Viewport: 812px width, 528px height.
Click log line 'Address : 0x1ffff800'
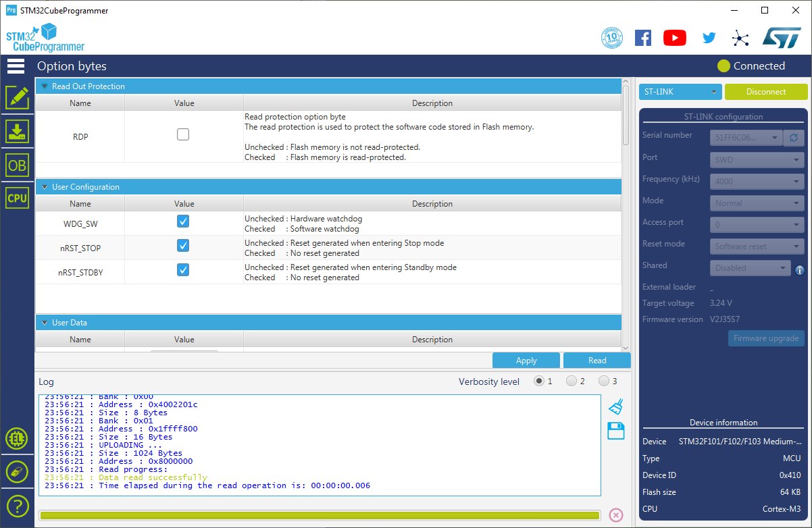coord(121,429)
